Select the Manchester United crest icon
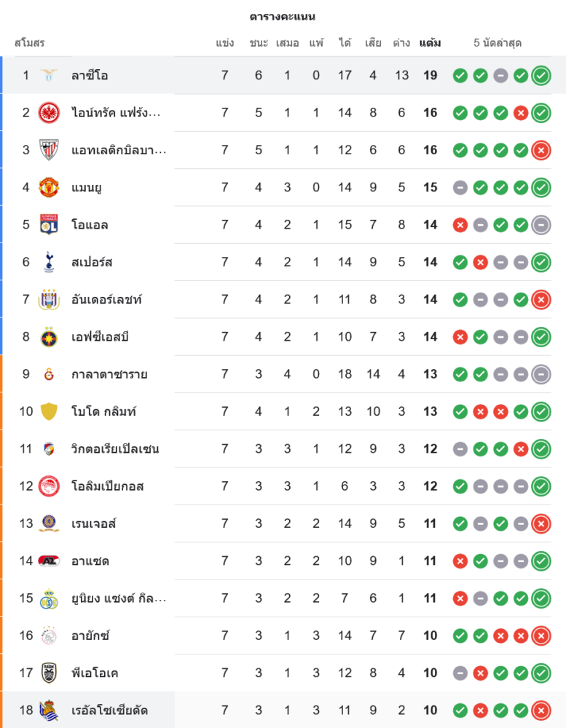 point(49,187)
